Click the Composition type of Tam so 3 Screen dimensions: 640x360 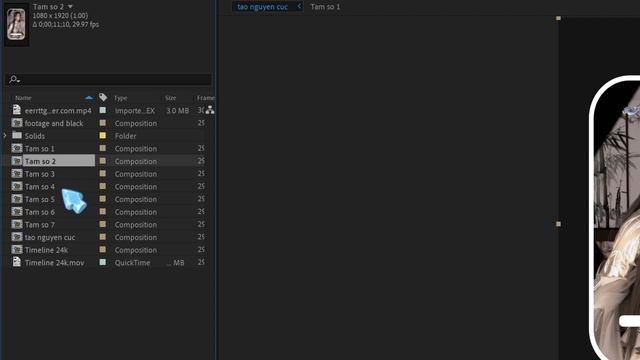[x=136, y=174]
